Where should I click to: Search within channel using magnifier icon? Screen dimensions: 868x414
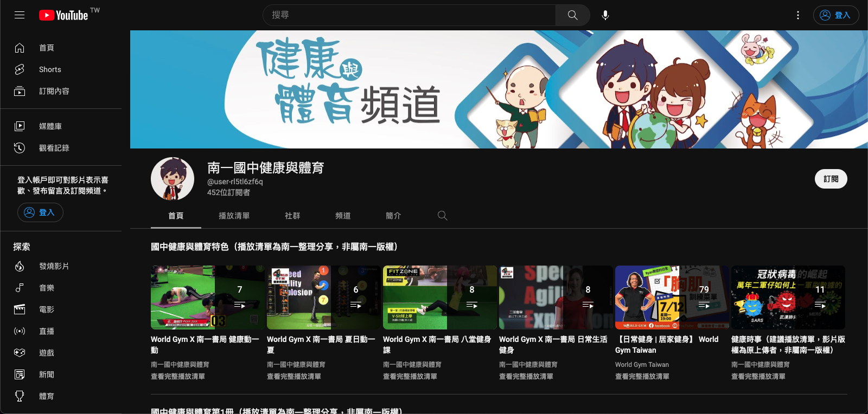(x=443, y=216)
